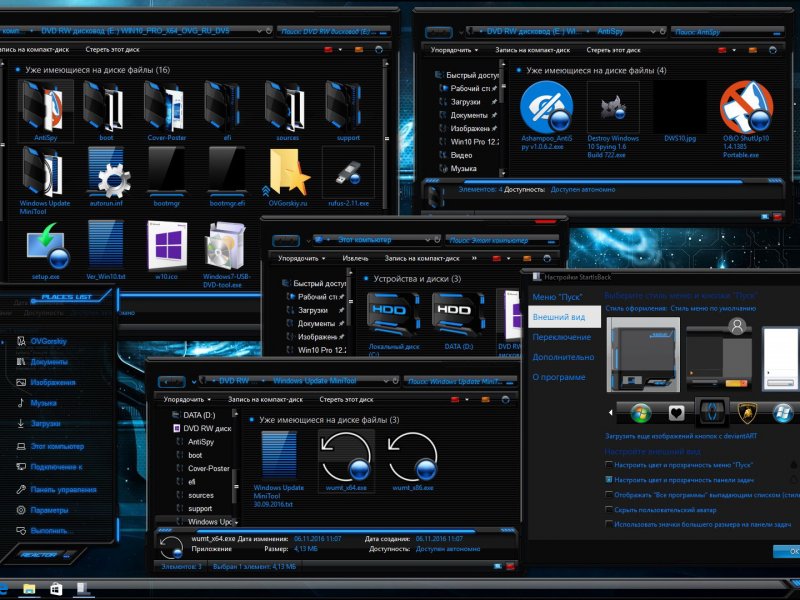Viewport: 800px width, 600px height.
Task: Open Параметры from the Start menu list
Action: pos(42,510)
